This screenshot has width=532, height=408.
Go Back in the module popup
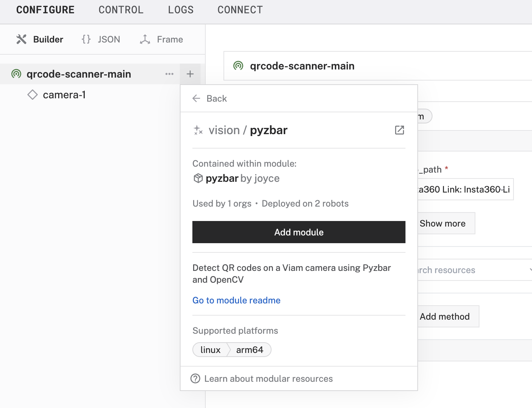pos(210,98)
